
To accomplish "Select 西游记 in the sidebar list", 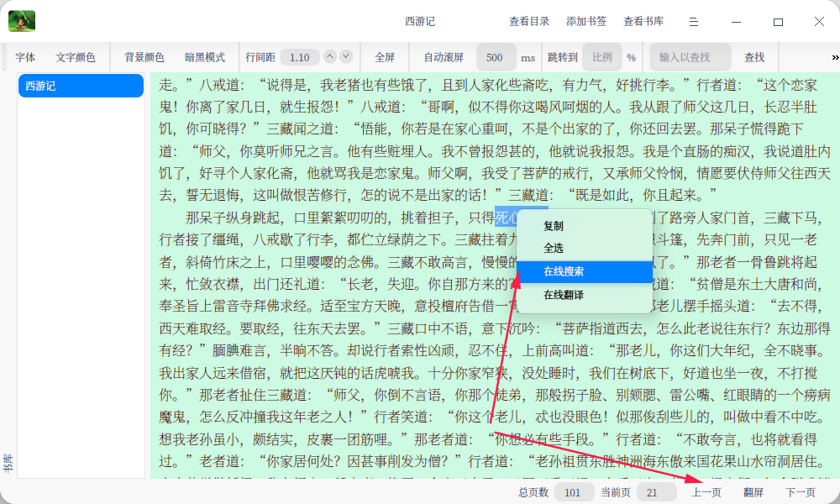I will tap(81, 86).
